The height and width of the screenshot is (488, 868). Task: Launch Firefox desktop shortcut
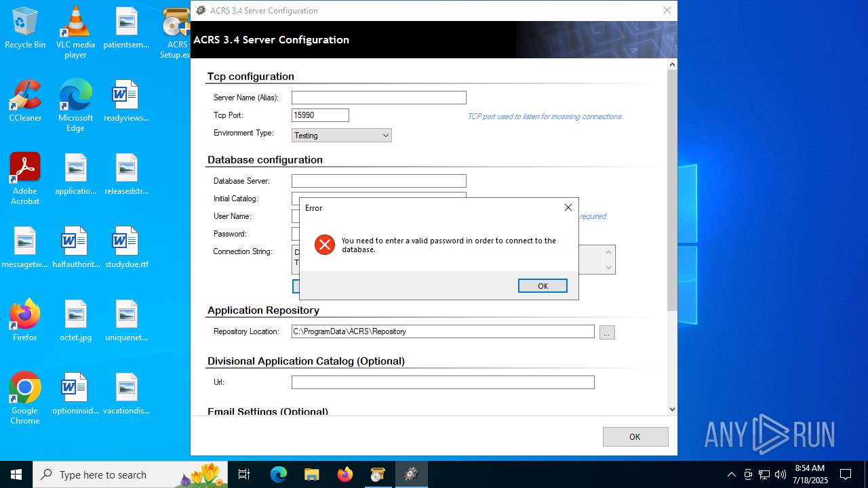[x=25, y=321]
